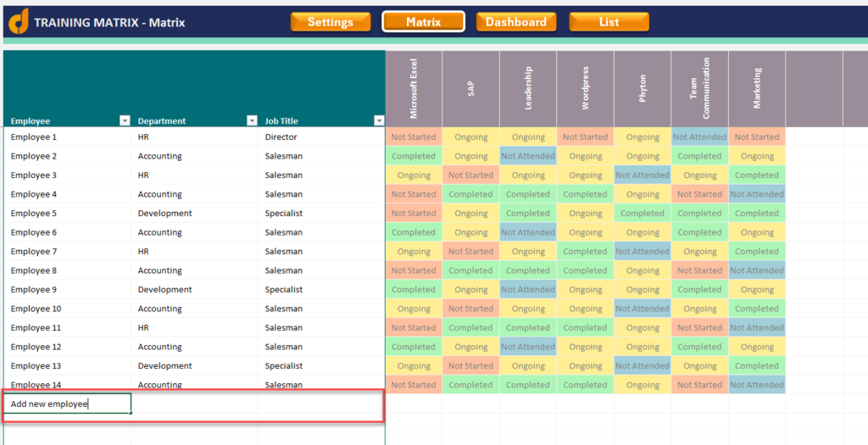Select the Leadership training column header
This screenshot has height=445, width=868.
pyautogui.click(x=528, y=88)
